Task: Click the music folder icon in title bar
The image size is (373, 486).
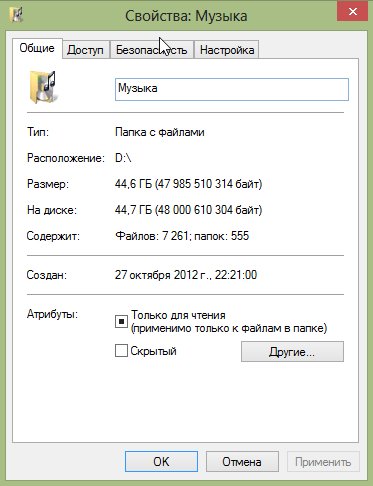Action: pos(16,15)
